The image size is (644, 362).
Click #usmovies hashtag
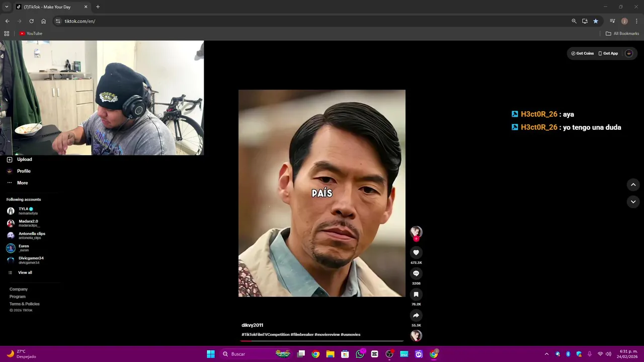(351, 334)
